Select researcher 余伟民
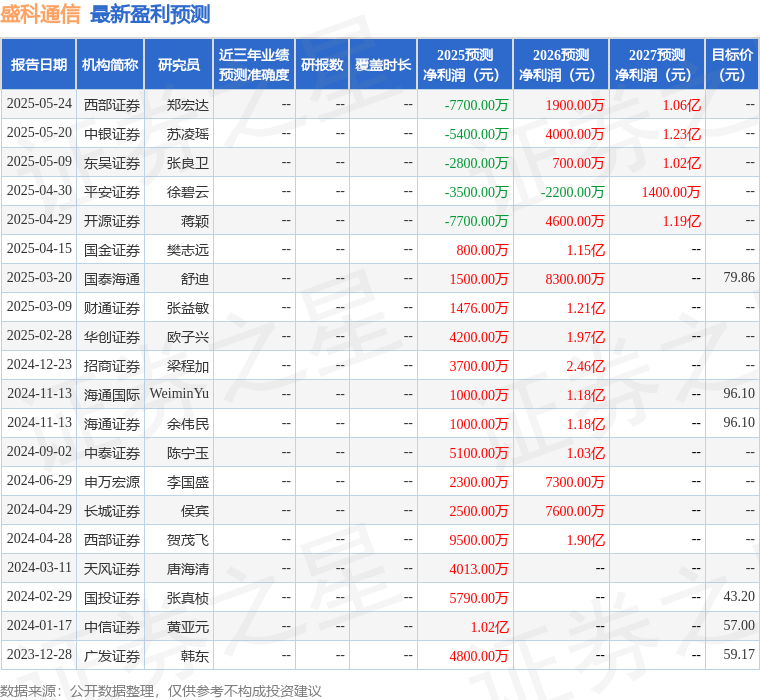The width and height of the screenshot is (760, 700). click(188, 424)
